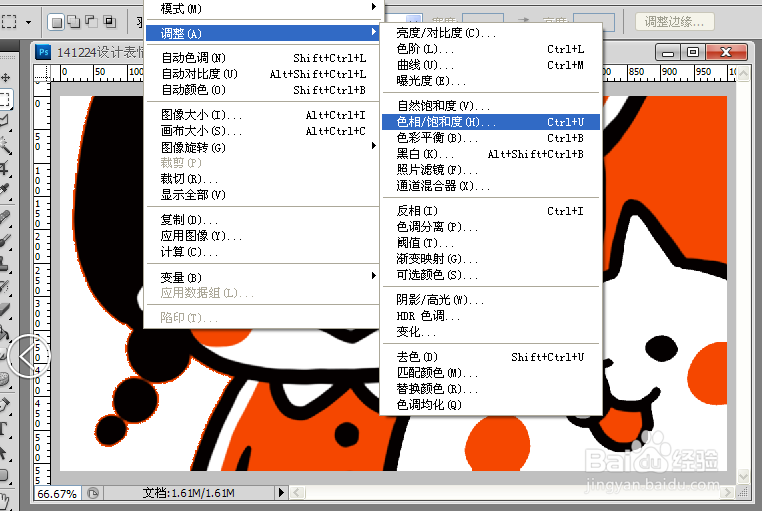Expand the 图像旋转(G) submenu
This screenshot has width=762, height=511.
coord(262,147)
